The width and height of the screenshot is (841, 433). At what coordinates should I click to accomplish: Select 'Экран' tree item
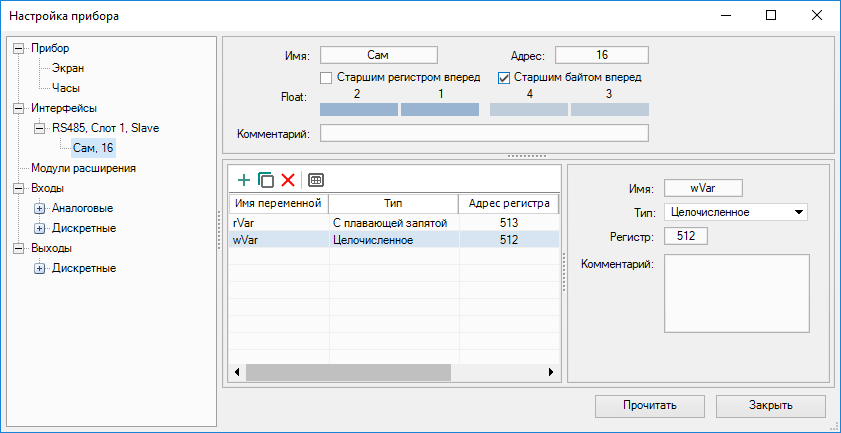68,68
